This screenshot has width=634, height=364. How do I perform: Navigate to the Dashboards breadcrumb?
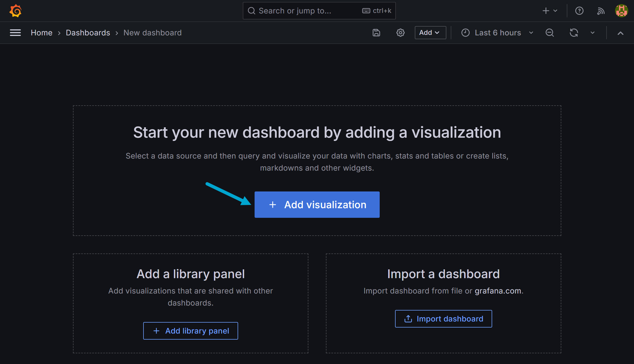[88, 33]
